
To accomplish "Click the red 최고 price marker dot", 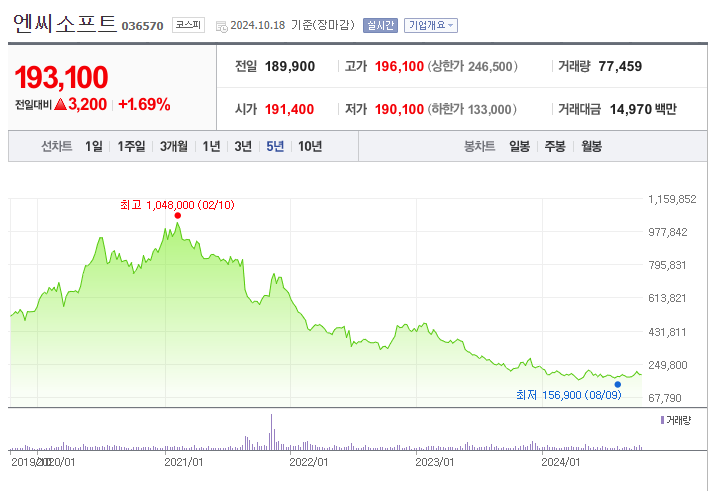I will pyautogui.click(x=177, y=216).
